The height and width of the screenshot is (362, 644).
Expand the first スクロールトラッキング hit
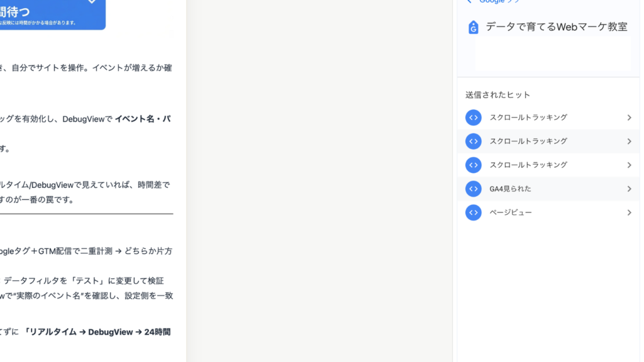629,118
